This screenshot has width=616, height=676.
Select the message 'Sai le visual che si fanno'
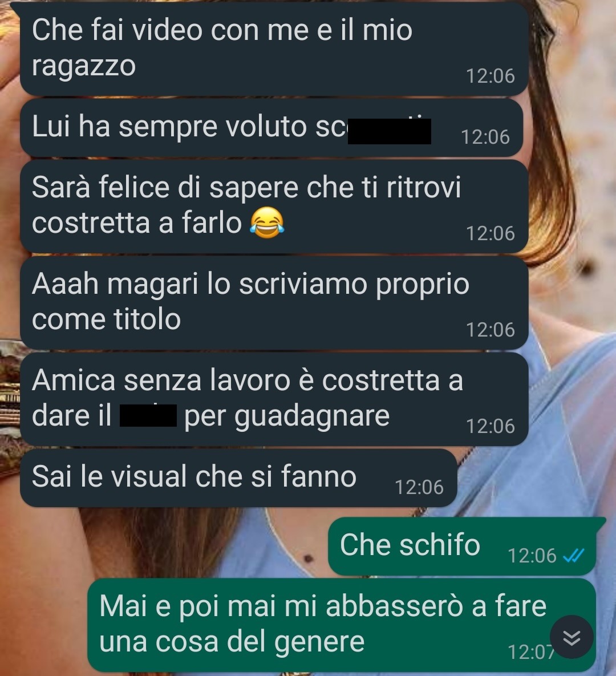pos(238,477)
